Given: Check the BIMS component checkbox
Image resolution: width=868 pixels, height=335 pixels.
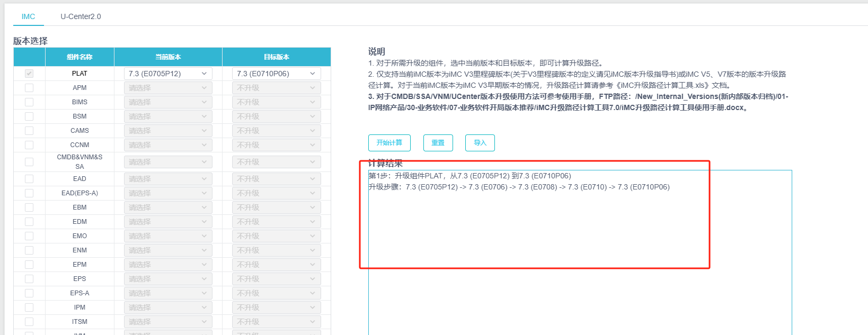Looking at the screenshot, I should pyautogui.click(x=29, y=102).
